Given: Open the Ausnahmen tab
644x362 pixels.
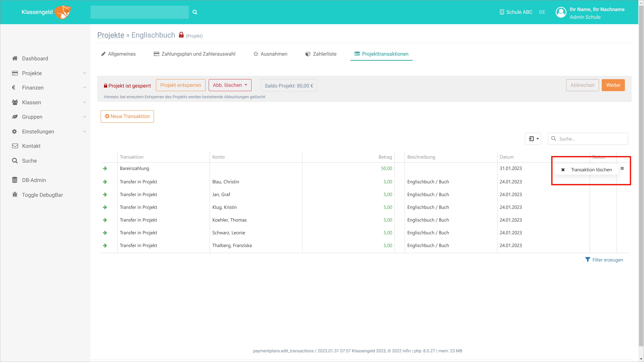Looking at the screenshot, I should [x=270, y=54].
